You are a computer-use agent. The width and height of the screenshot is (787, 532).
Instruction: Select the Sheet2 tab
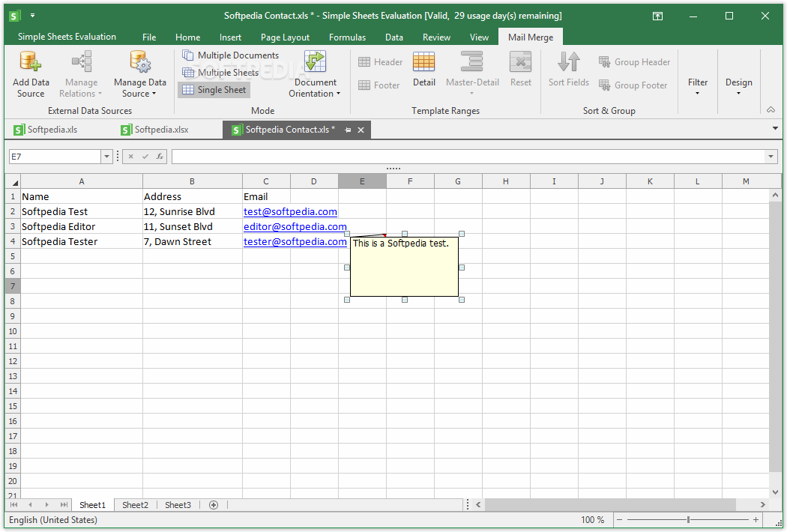[135, 505]
